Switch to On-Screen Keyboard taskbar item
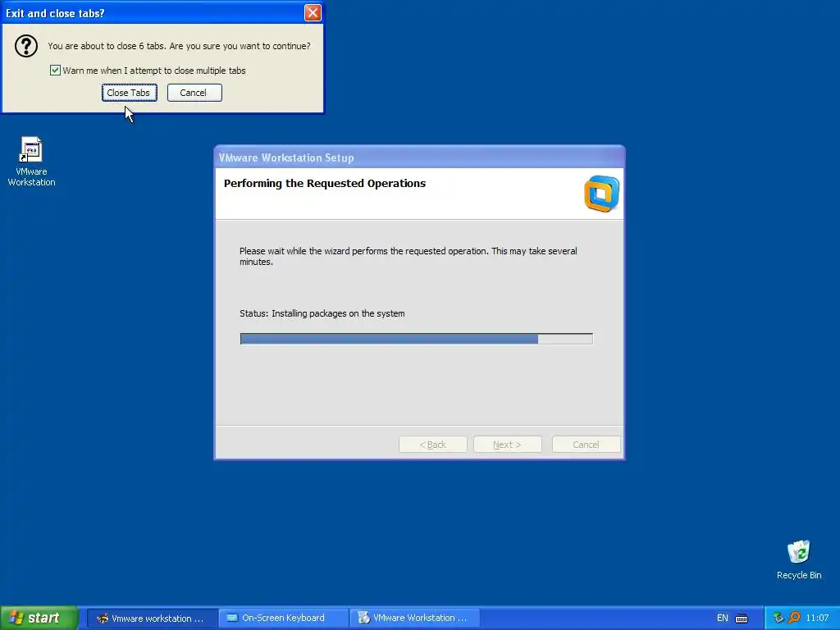840x630 pixels. coord(283,619)
